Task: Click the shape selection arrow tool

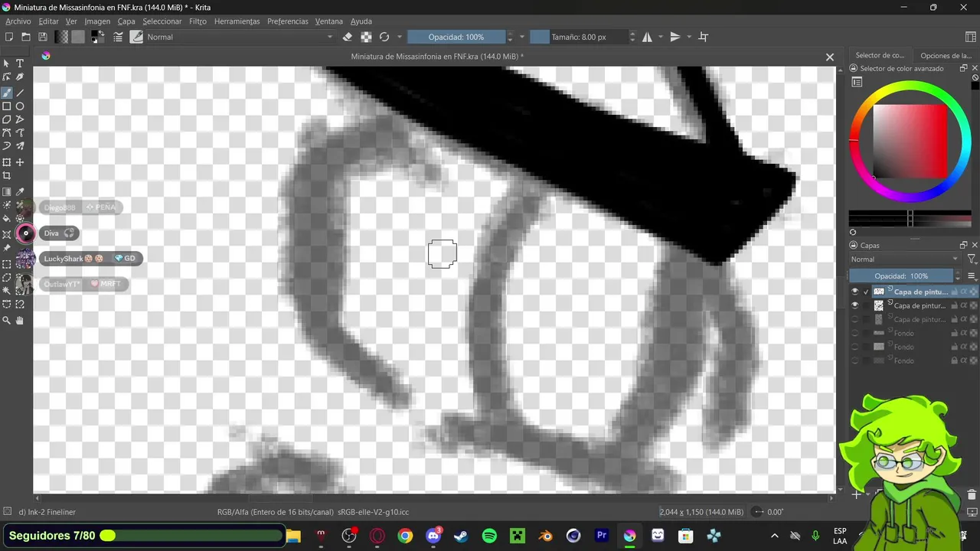Action: [x=7, y=64]
